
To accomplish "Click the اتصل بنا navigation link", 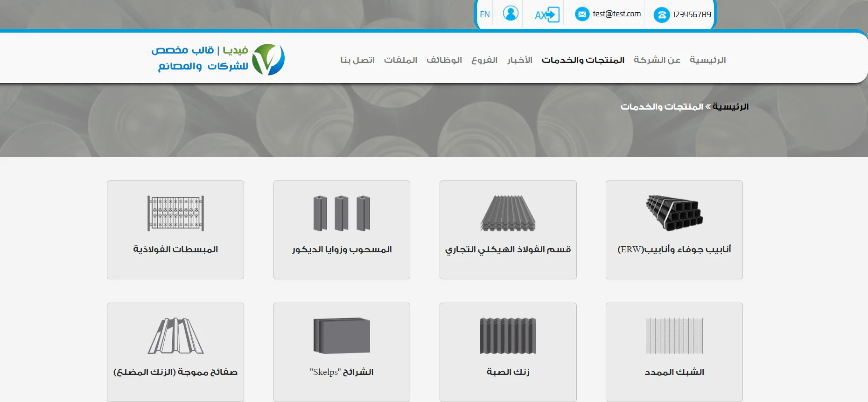I will click(x=357, y=60).
